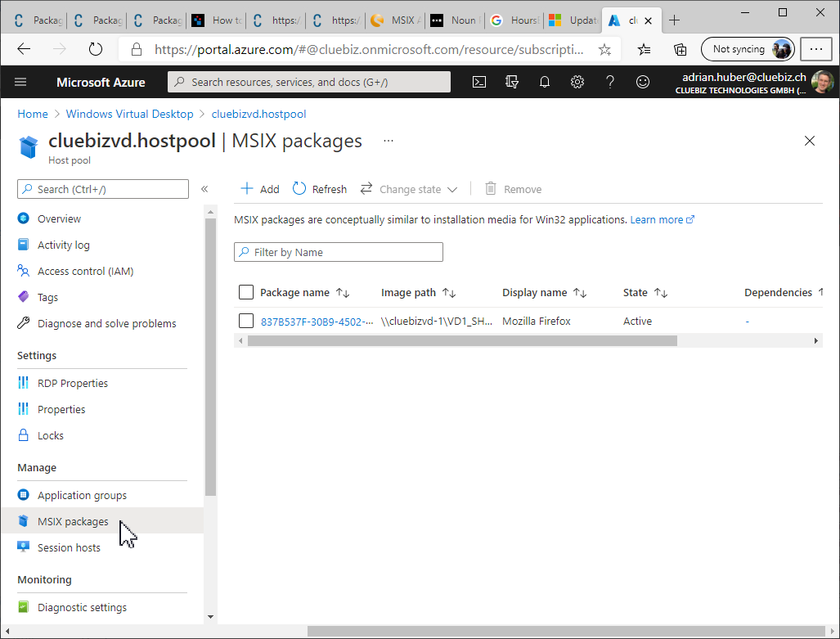
Task: Check the Mozilla Firefox package row checkbox
Action: pyautogui.click(x=246, y=321)
